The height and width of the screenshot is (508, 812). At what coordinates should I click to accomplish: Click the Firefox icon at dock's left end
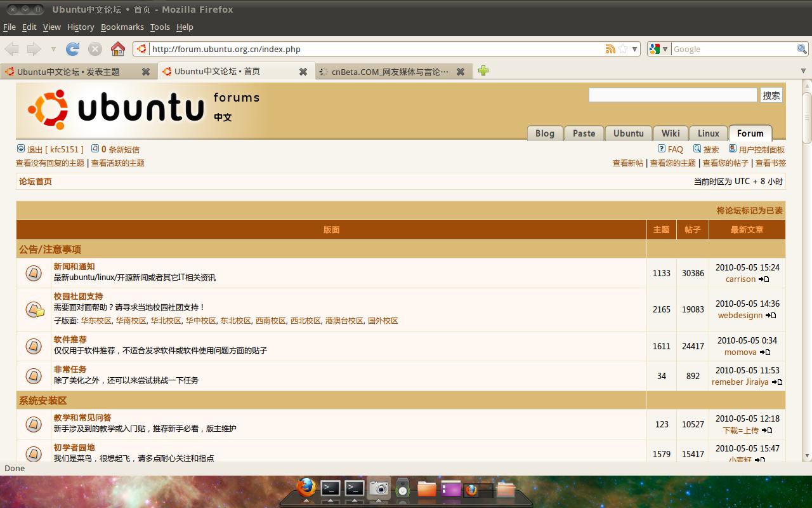point(306,487)
